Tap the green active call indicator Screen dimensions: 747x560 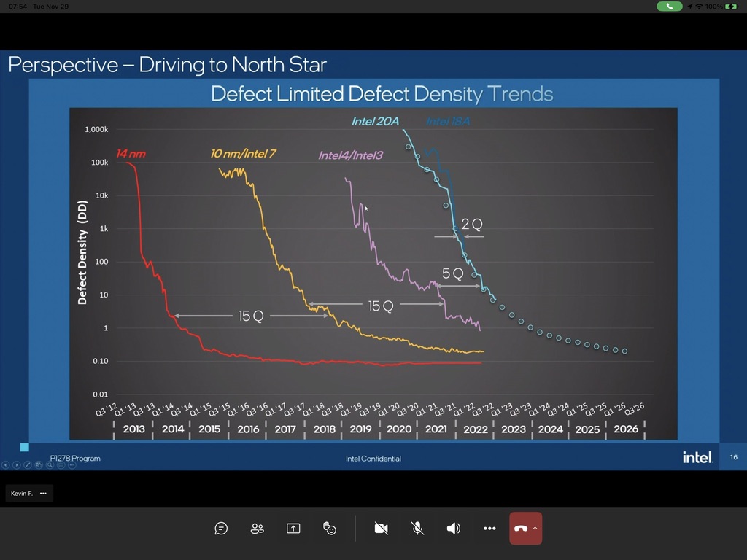pyautogui.click(x=669, y=6)
